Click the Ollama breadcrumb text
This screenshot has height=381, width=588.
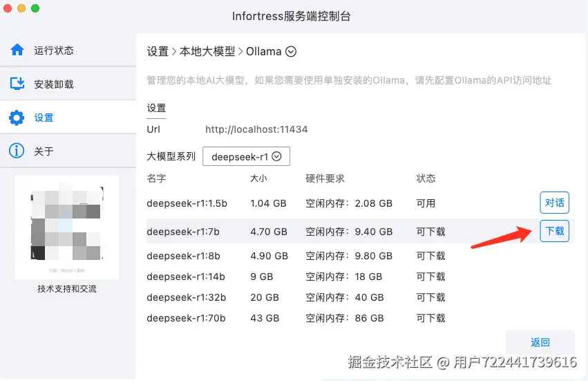click(264, 51)
